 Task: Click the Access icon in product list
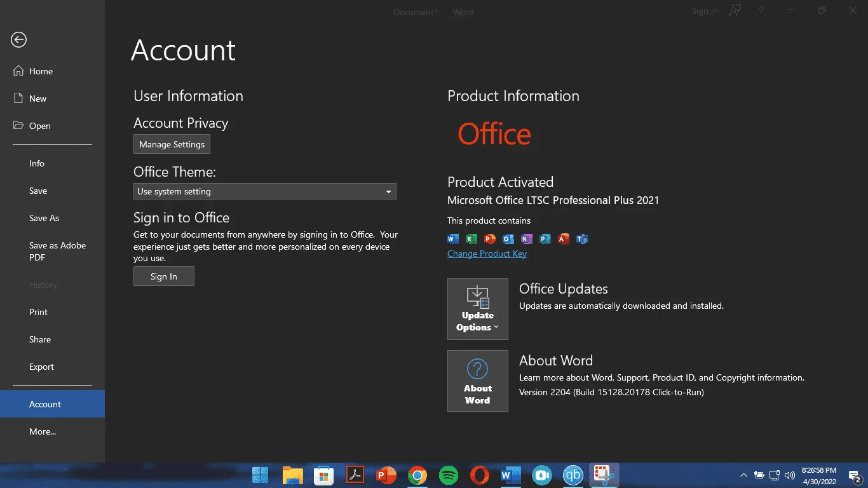563,239
